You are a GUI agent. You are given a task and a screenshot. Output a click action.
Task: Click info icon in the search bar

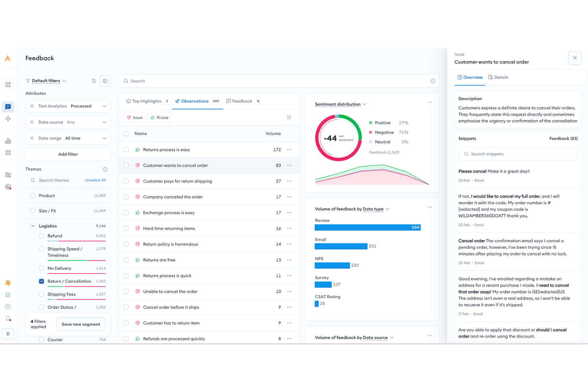click(433, 81)
